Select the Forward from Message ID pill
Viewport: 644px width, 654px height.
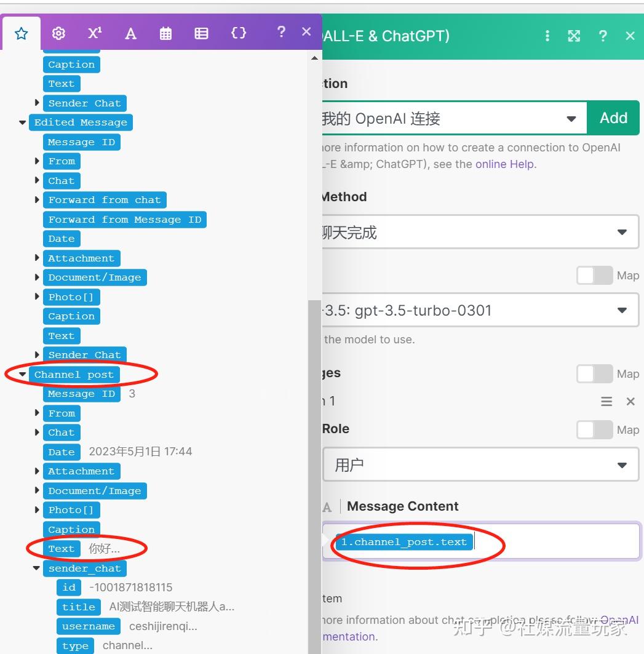pyautogui.click(x=125, y=220)
